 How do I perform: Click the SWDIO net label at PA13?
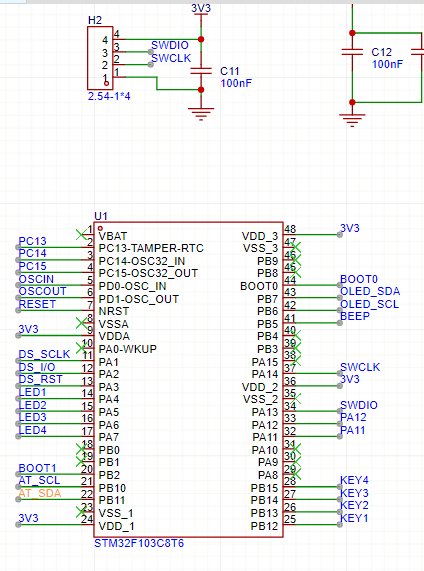[359, 405]
